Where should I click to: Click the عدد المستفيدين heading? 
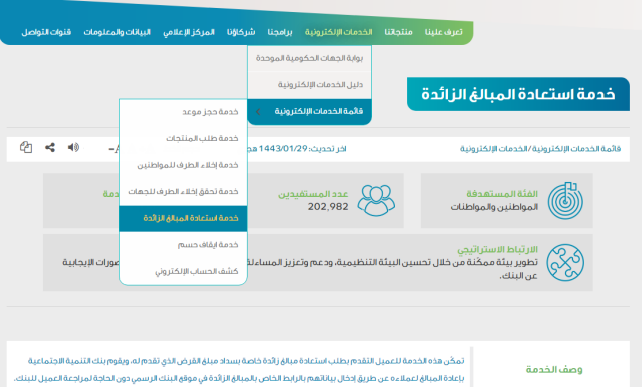tap(313, 194)
